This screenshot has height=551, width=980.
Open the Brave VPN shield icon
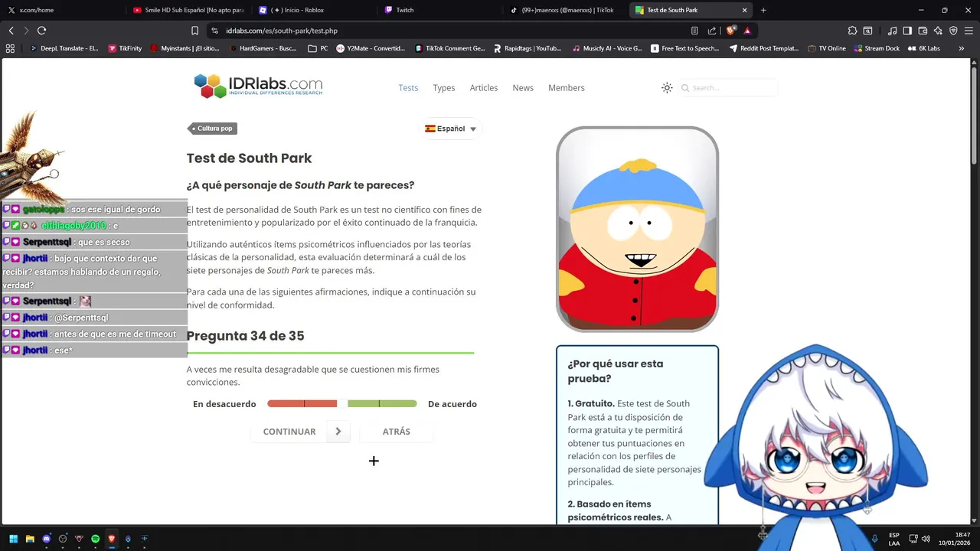[x=953, y=31]
